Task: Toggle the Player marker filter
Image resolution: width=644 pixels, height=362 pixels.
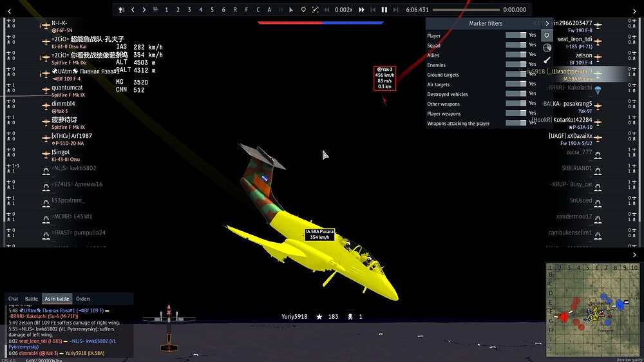Action: (516, 35)
